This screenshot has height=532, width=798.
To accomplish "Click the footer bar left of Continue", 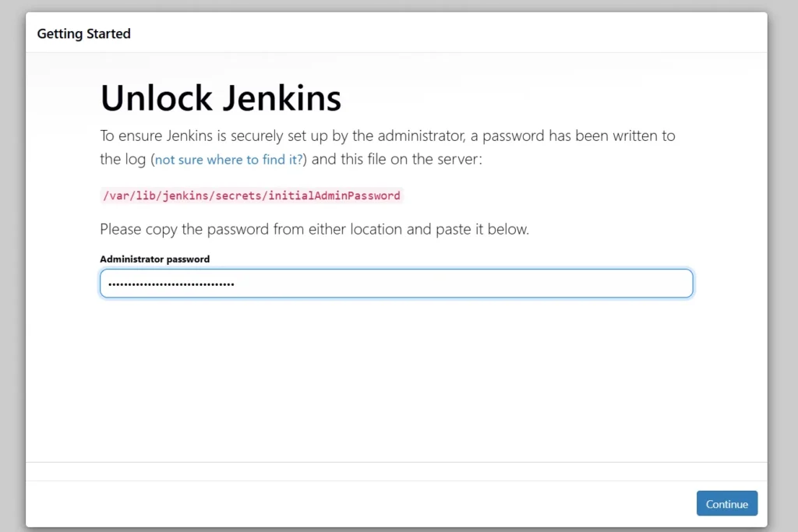I will click(x=351, y=503).
